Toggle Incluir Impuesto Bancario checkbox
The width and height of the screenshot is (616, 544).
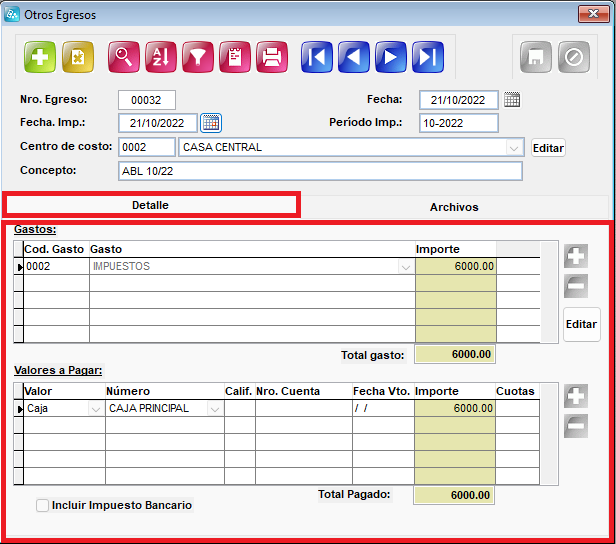pos(42,506)
